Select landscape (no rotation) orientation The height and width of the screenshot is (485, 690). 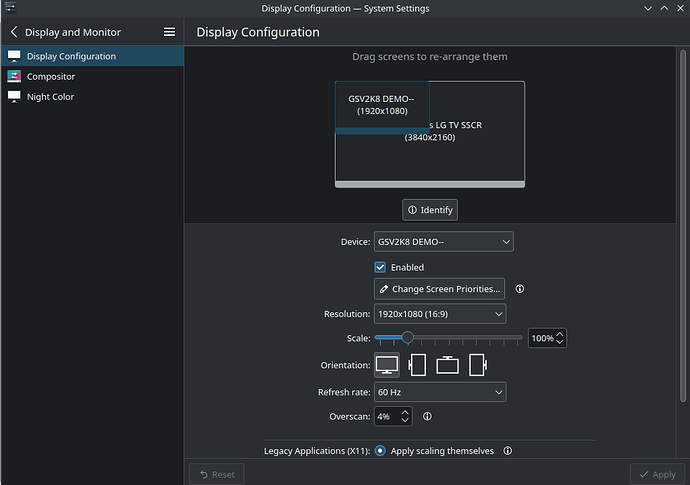tap(387, 365)
